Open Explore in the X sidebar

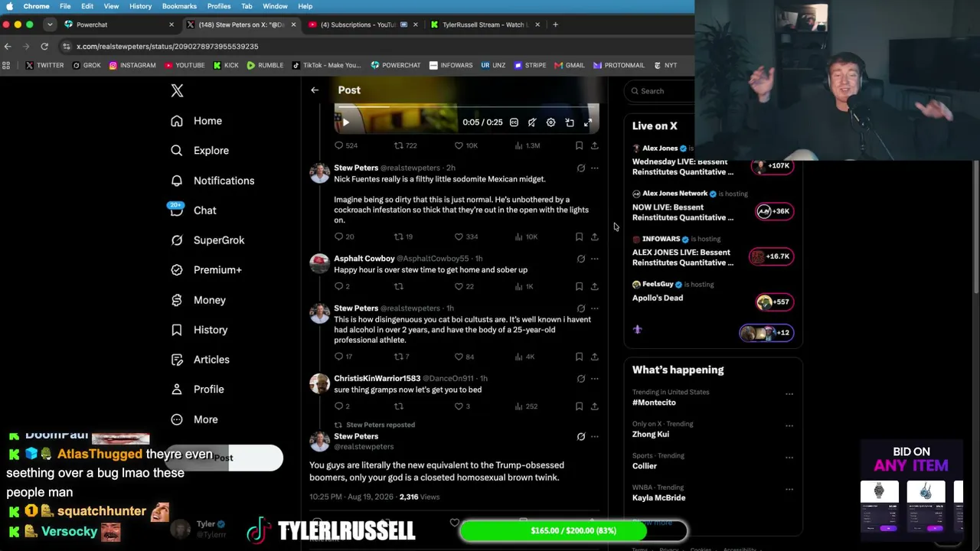pos(200,151)
